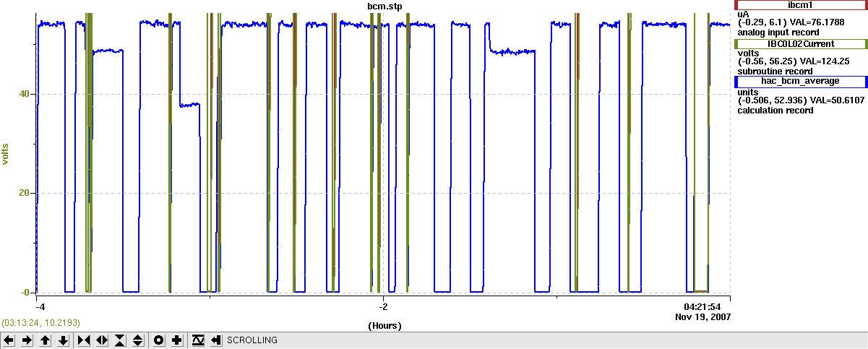This screenshot has height=349, width=868.
Task: Zoom out on the vertical axis
Action: [137, 340]
